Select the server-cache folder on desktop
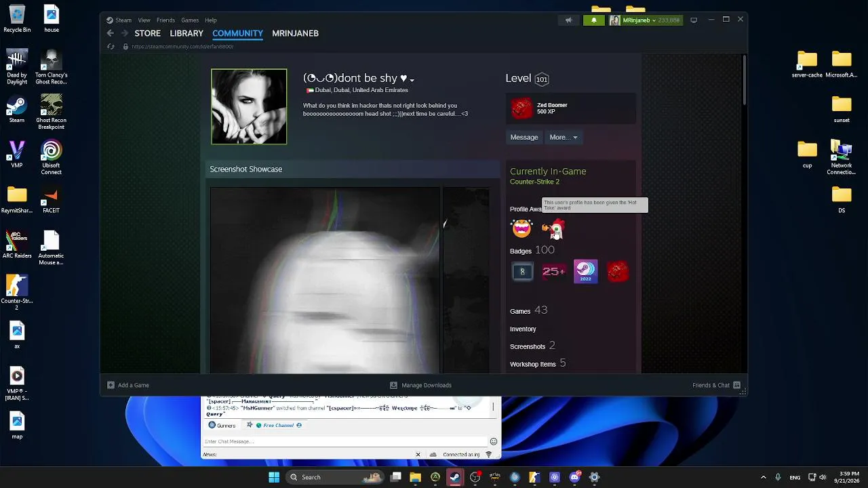Image resolution: width=868 pixels, height=488 pixels. point(807,64)
